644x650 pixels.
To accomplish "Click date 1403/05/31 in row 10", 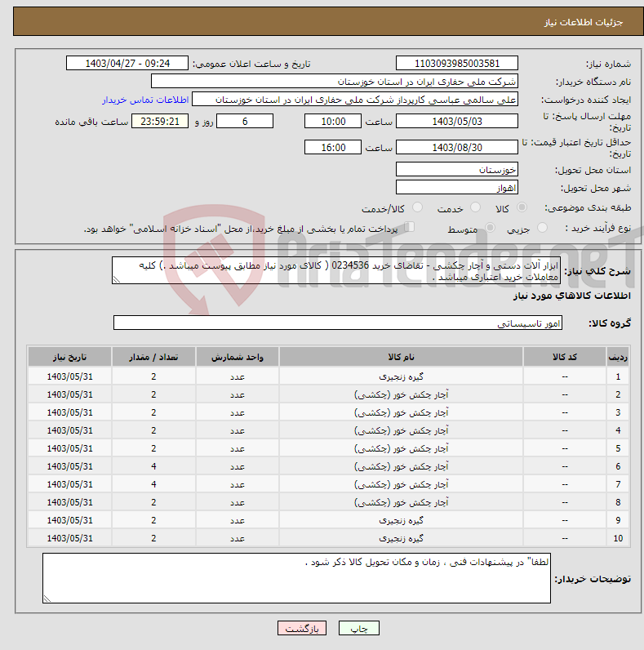I will pyautogui.click(x=69, y=538).
